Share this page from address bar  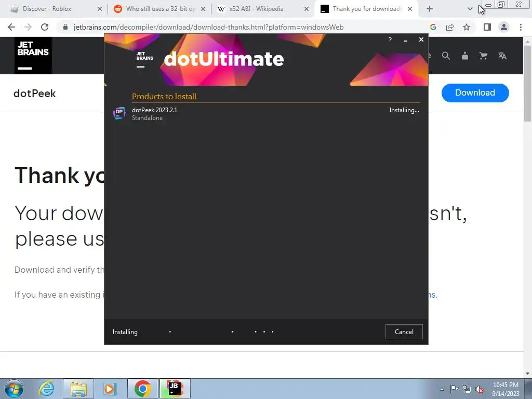point(450,27)
